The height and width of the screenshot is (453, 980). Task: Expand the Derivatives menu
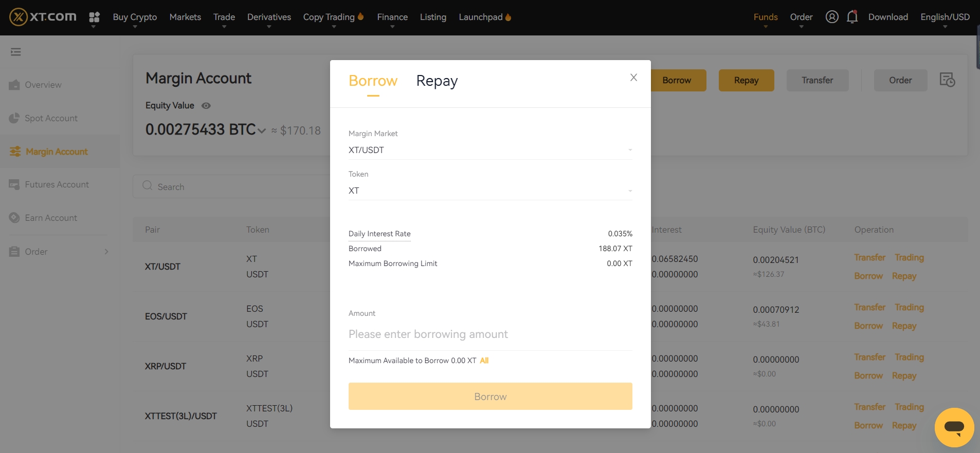pyautogui.click(x=269, y=17)
